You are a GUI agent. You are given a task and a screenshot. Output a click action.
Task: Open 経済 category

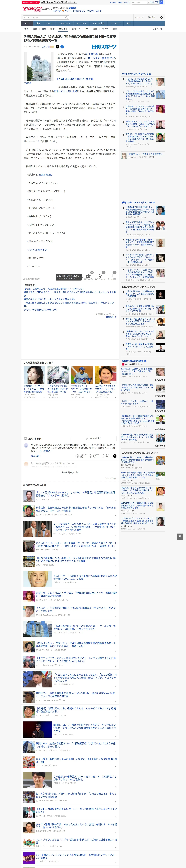click(x=52, y=29)
